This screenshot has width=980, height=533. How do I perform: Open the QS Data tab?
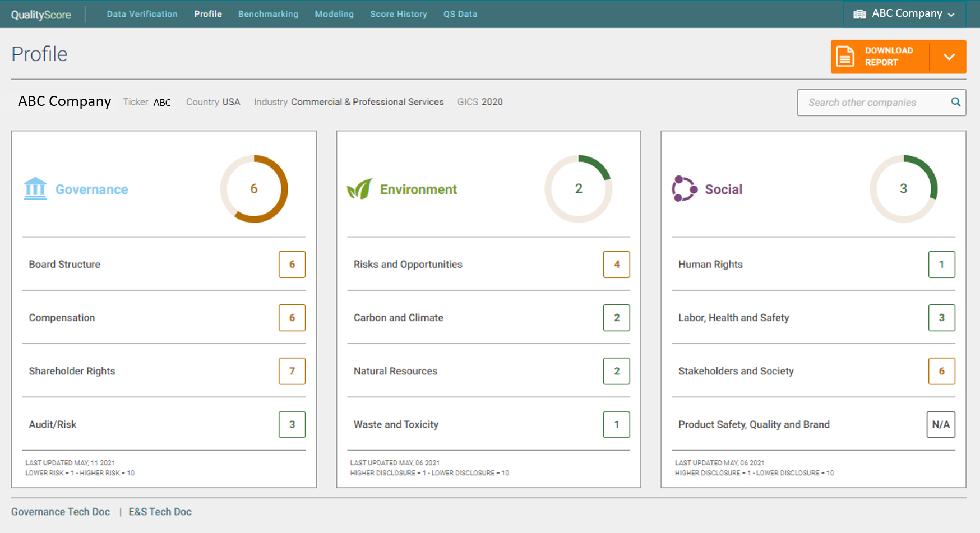460,14
